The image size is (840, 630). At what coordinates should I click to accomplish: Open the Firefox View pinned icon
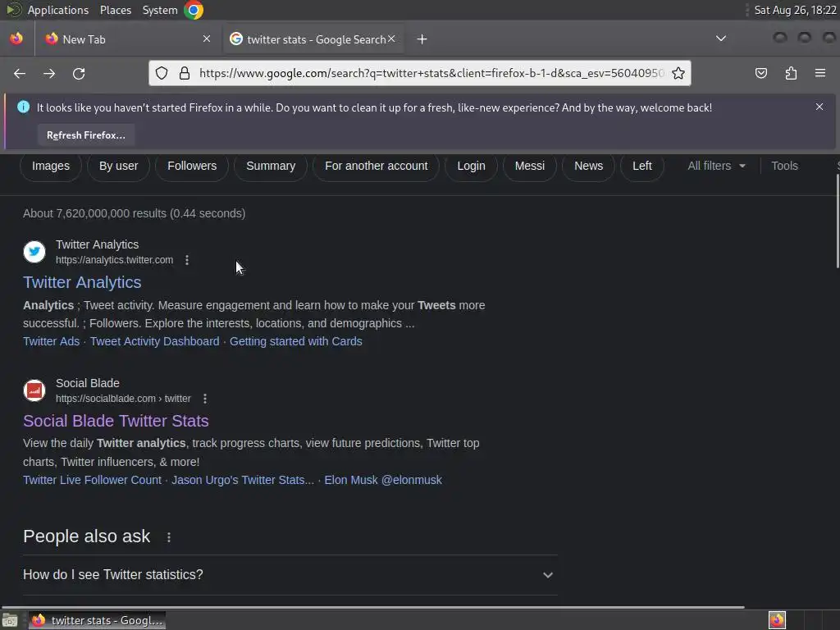click(x=16, y=39)
